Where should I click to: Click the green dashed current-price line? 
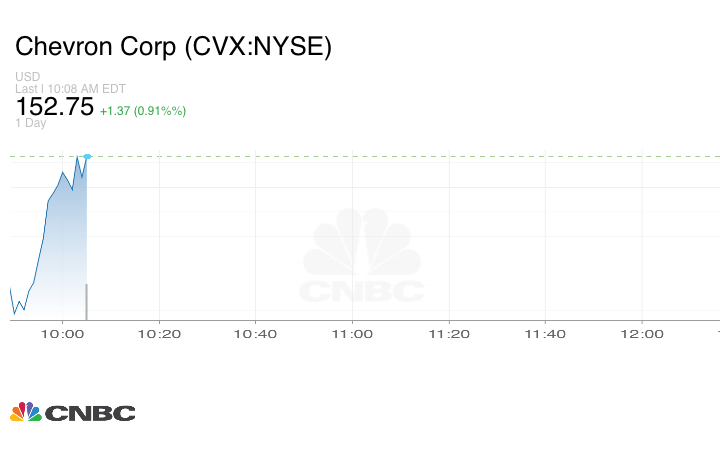pos(400,156)
